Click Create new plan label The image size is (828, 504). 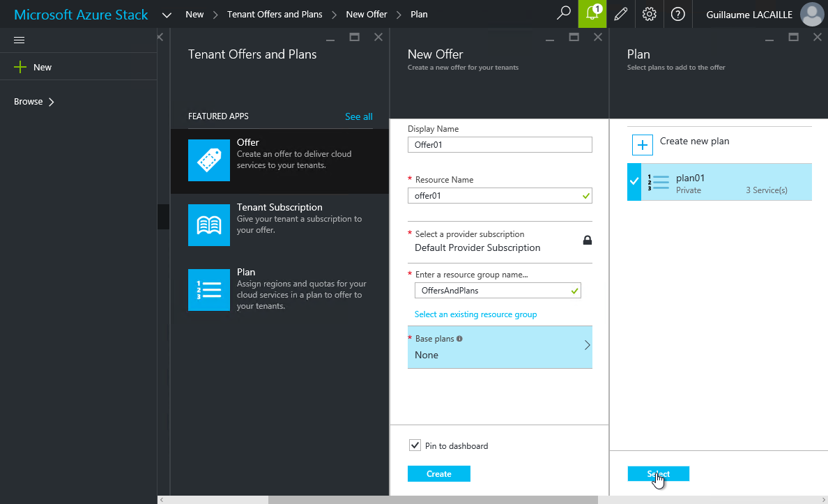tap(694, 141)
